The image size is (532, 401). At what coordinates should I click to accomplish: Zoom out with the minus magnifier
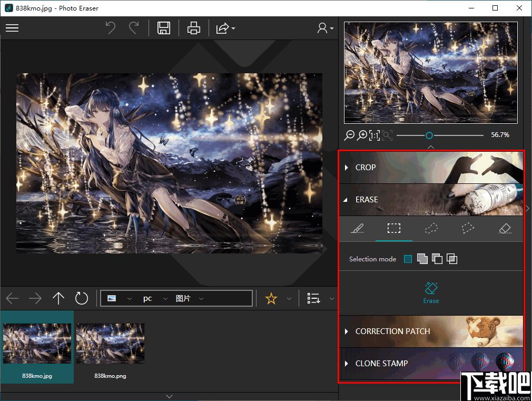349,135
